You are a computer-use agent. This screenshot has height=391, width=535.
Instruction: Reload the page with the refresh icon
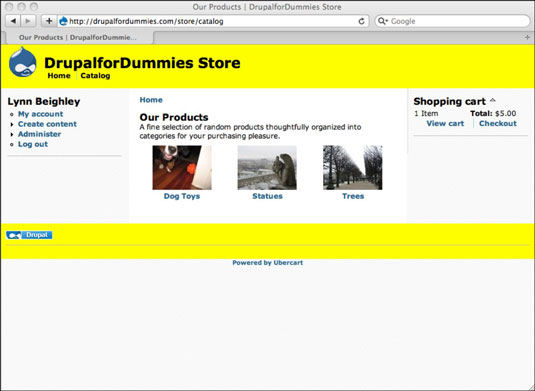pos(361,21)
